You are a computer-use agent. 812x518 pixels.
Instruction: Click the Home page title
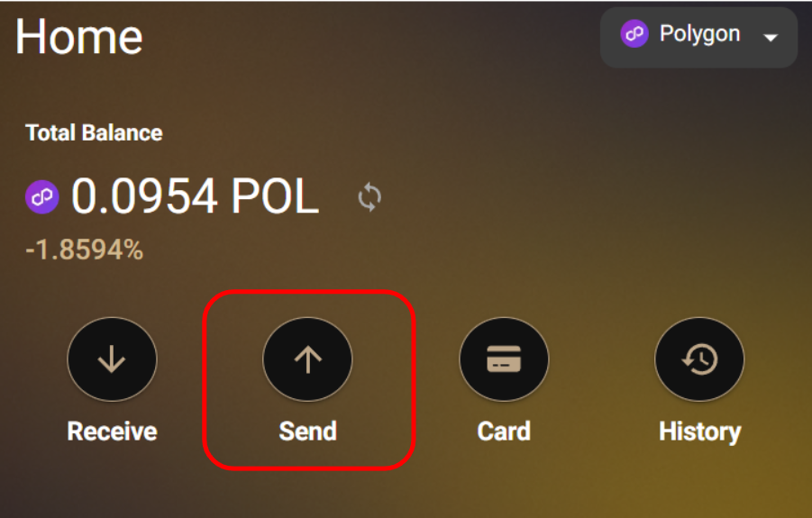78,36
